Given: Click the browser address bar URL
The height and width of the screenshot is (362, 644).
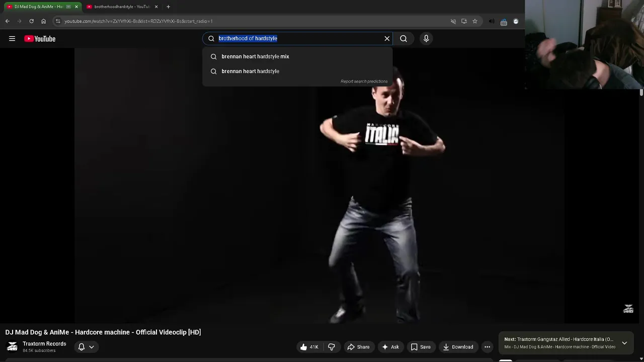Looking at the screenshot, I should coord(138,21).
